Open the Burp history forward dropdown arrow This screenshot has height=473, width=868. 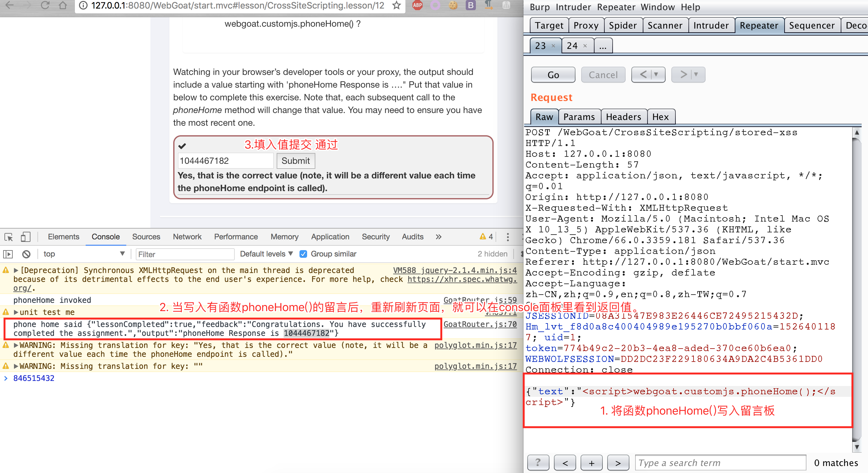[x=696, y=75]
